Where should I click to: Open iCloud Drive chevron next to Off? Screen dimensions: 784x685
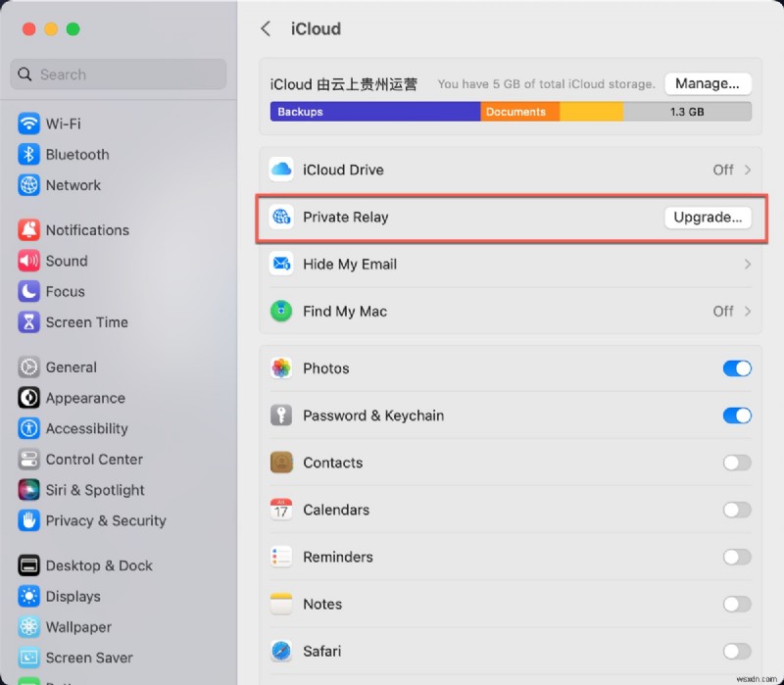coord(748,170)
